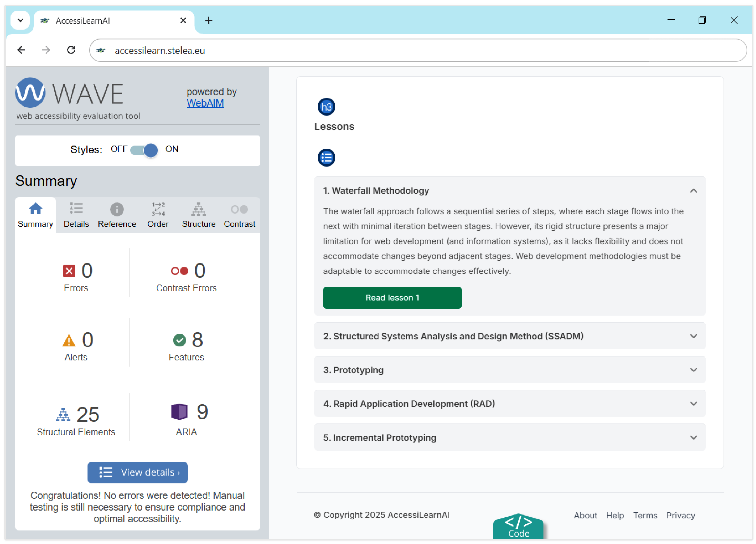Click the purple ARIA icon
The width and height of the screenshot is (756, 544).
(x=179, y=412)
